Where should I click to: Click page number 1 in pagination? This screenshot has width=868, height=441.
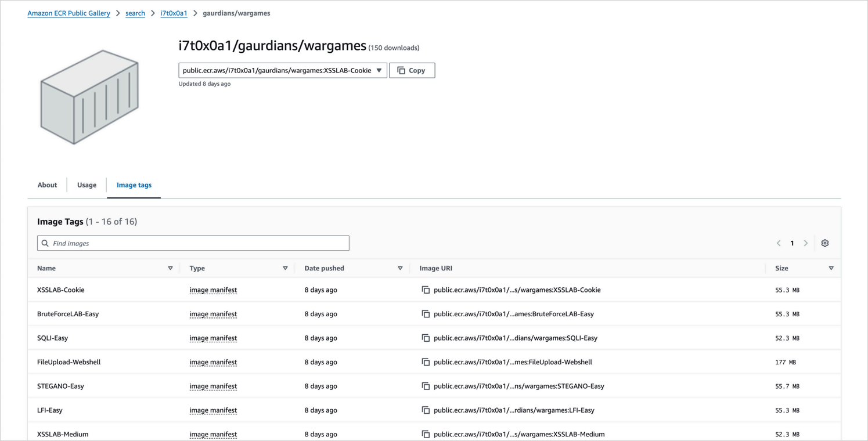click(792, 243)
